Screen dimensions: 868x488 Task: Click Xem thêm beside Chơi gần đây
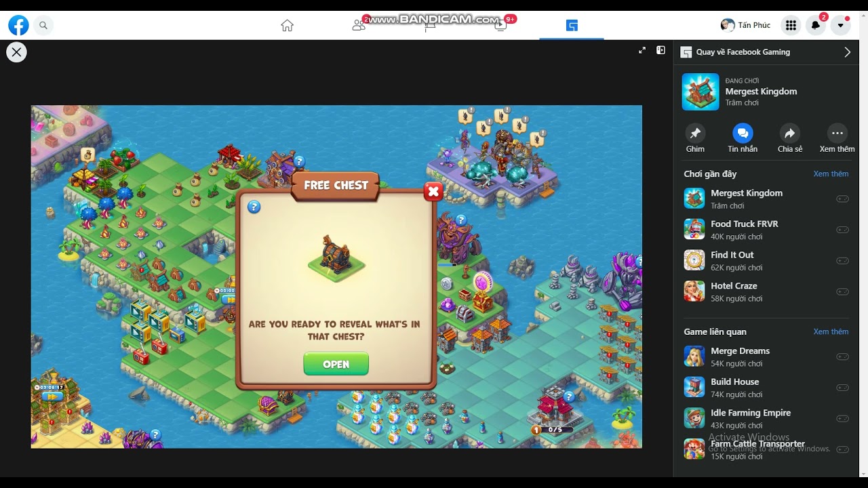831,174
